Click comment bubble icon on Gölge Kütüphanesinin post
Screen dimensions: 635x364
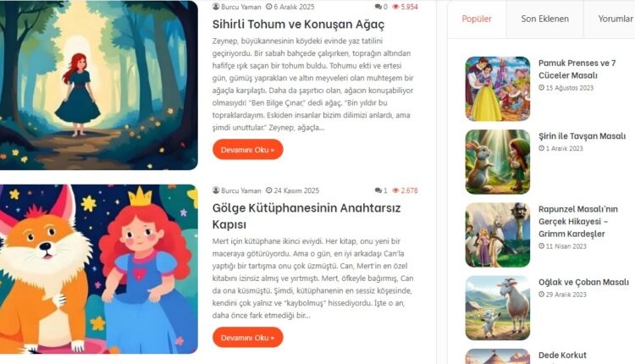coord(378,190)
